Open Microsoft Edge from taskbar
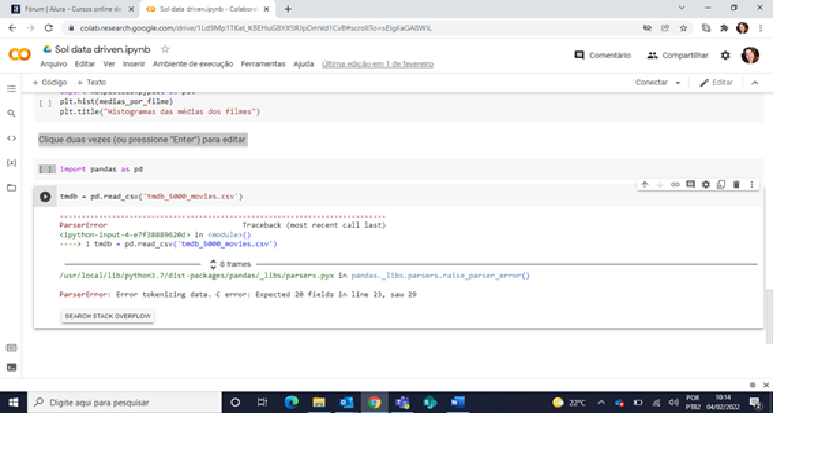Image resolution: width=819 pixels, height=460 pixels. click(x=291, y=402)
